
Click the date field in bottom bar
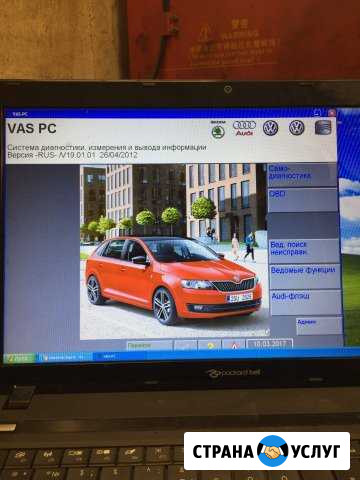pos(269,344)
